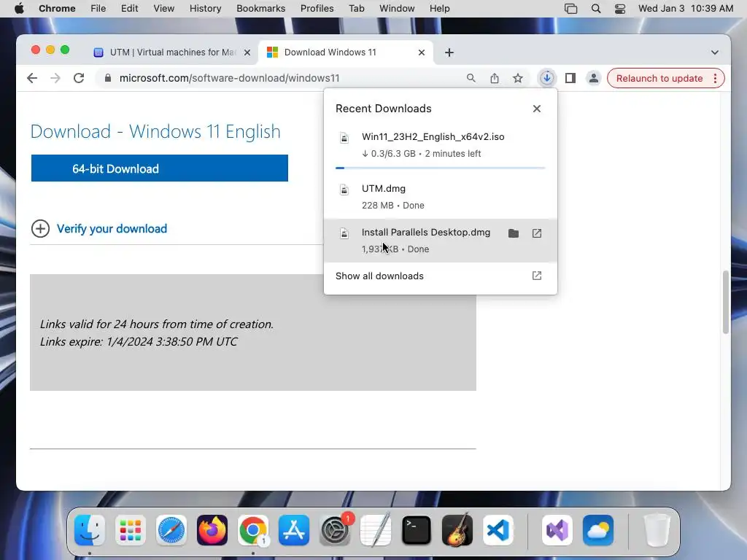Click the Stage Manager icon in menu bar

click(x=570, y=9)
